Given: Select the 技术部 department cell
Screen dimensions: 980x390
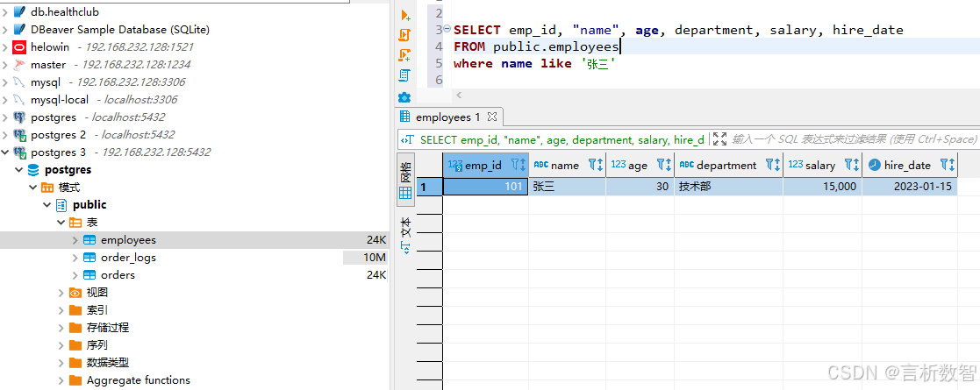Looking at the screenshot, I should click(x=728, y=187).
